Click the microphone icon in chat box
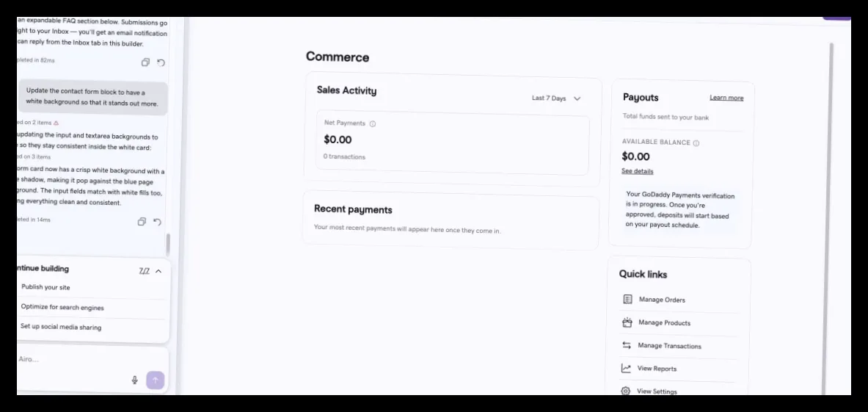868x412 pixels. 134,380
